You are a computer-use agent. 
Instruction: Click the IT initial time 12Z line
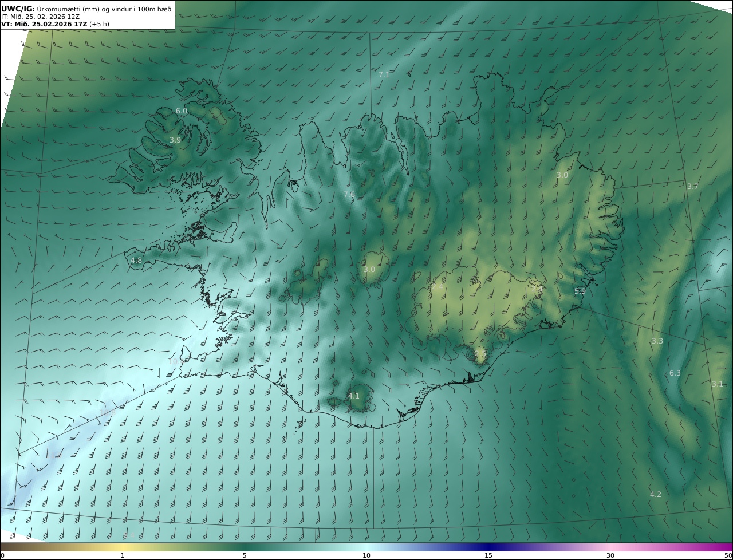pos(40,17)
